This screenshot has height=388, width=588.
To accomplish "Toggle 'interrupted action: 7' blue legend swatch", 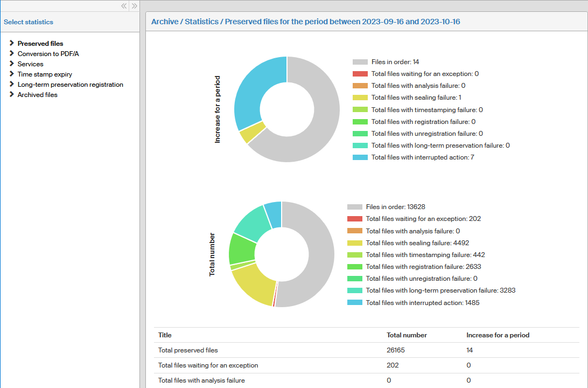I will [360, 157].
